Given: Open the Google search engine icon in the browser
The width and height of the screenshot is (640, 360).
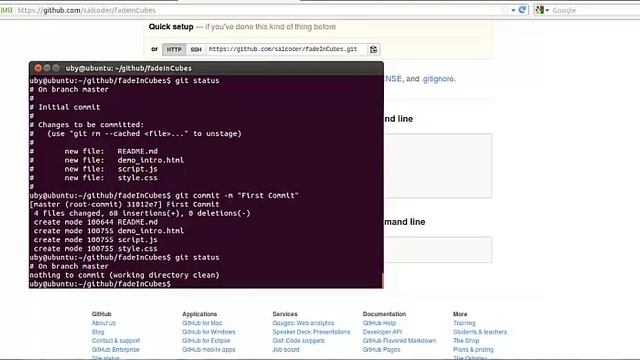Looking at the screenshot, I should [x=540, y=10].
